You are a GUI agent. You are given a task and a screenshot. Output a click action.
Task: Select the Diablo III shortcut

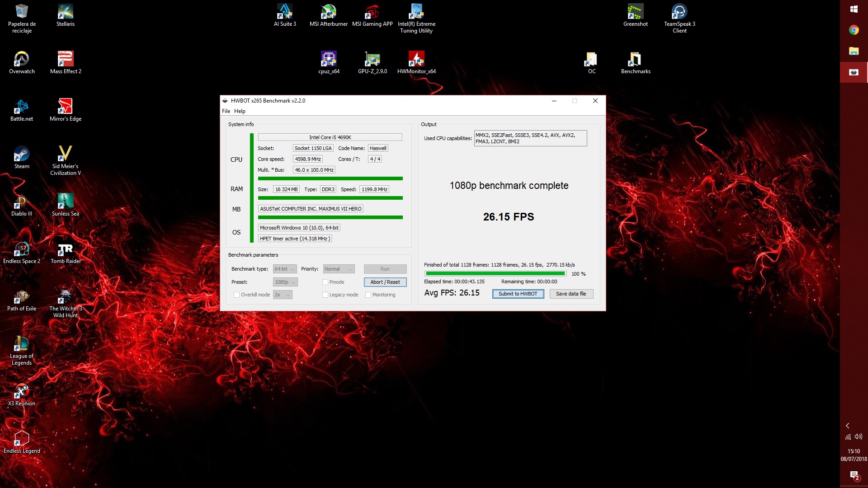pyautogui.click(x=22, y=205)
